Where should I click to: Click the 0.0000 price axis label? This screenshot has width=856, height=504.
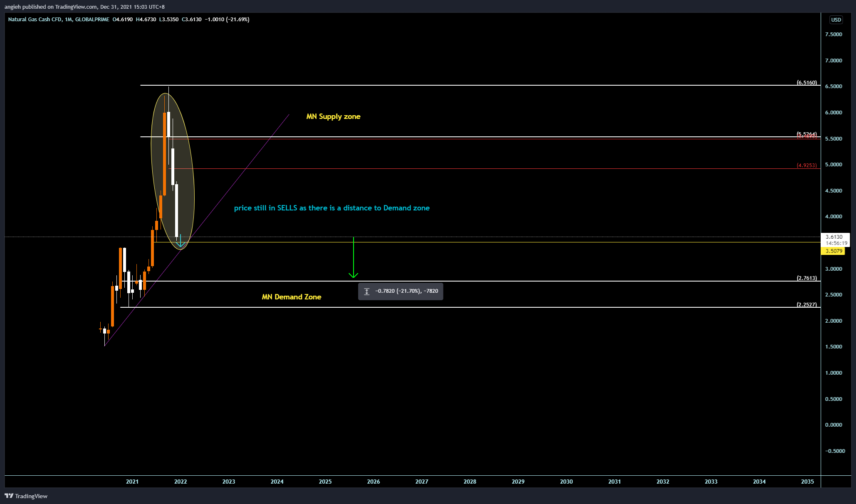(834, 425)
